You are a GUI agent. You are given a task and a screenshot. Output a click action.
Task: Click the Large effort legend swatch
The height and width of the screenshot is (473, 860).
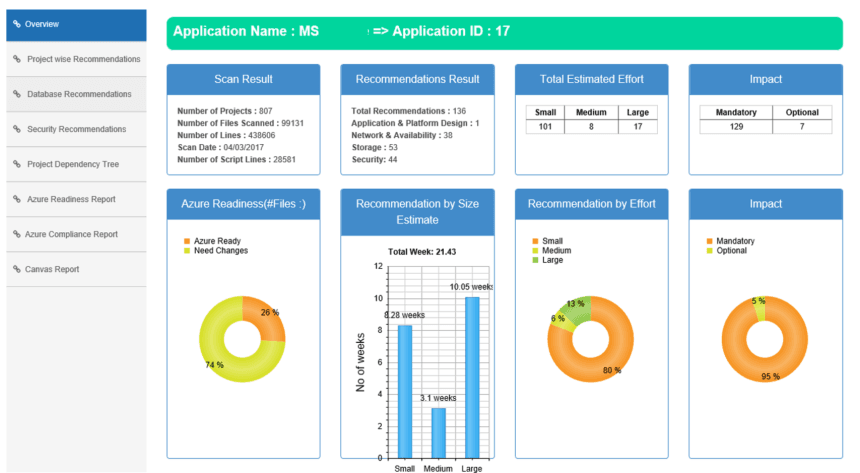[x=535, y=260]
